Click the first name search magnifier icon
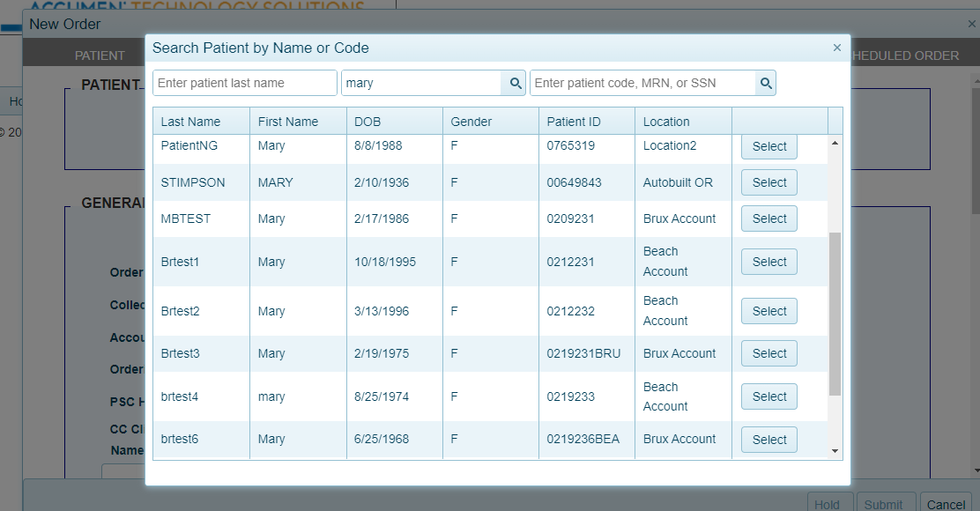Screen dimensions: 980x511 coord(514,83)
